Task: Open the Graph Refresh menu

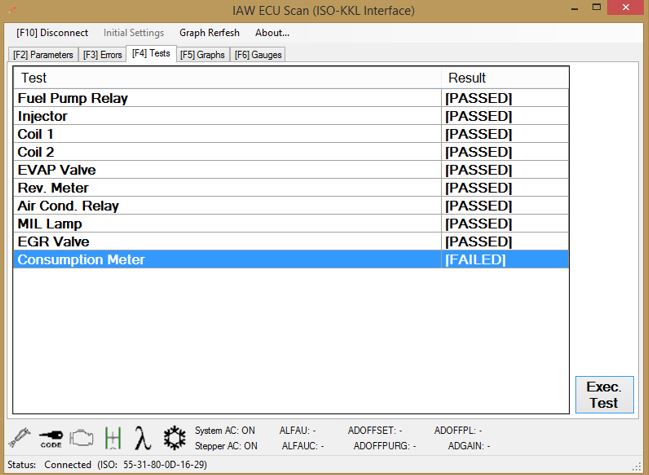Action: 209,33
